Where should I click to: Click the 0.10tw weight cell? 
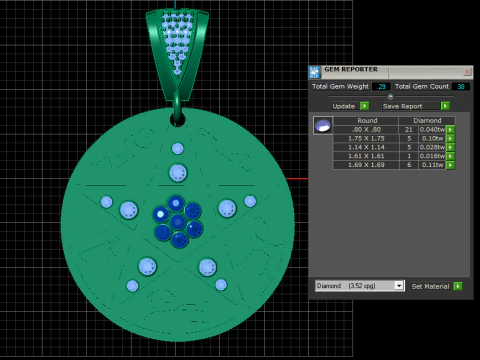[432, 138]
